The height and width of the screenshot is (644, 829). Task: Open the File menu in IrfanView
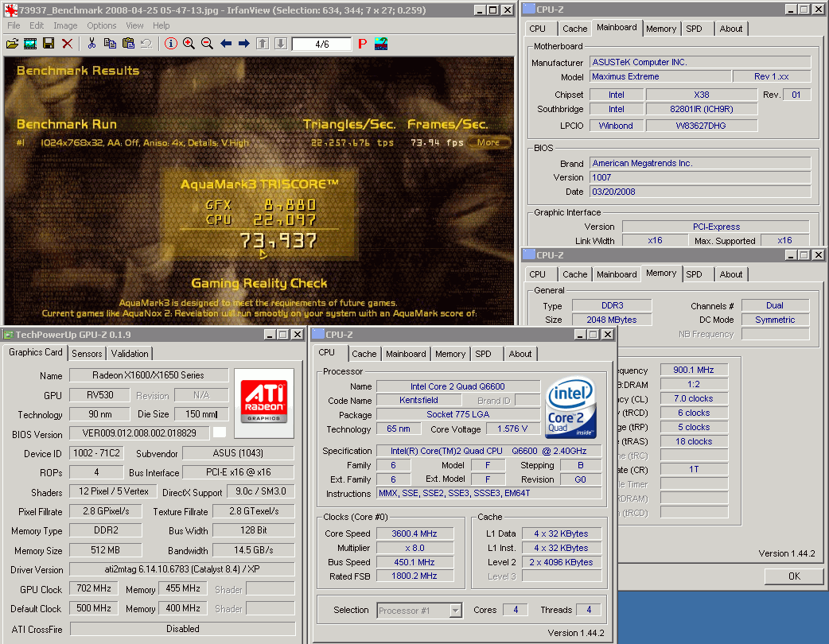click(14, 25)
